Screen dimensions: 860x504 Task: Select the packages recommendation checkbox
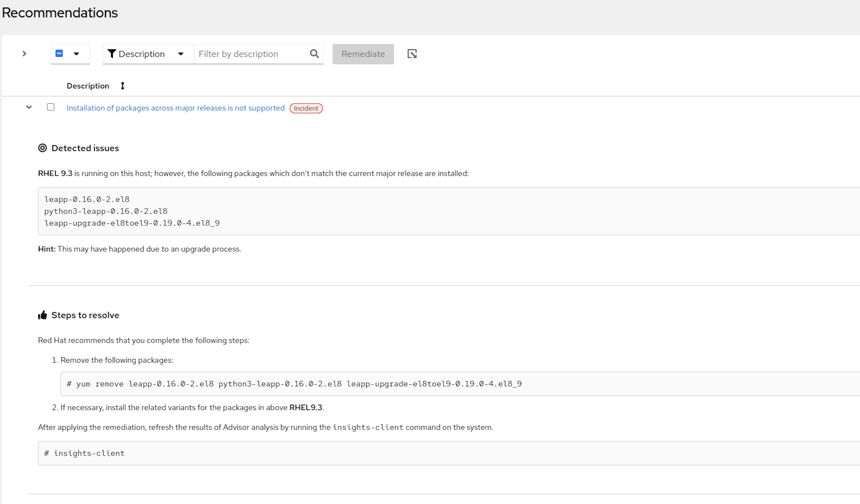(x=51, y=107)
